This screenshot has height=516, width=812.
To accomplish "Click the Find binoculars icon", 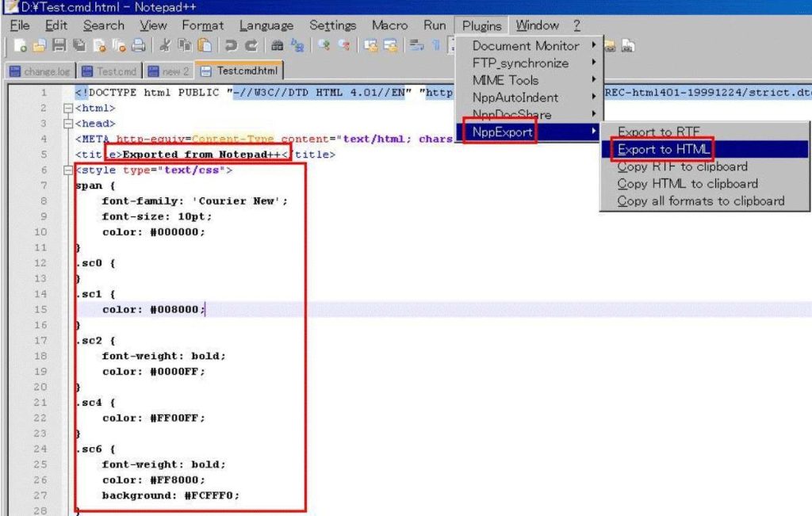I will [x=277, y=45].
